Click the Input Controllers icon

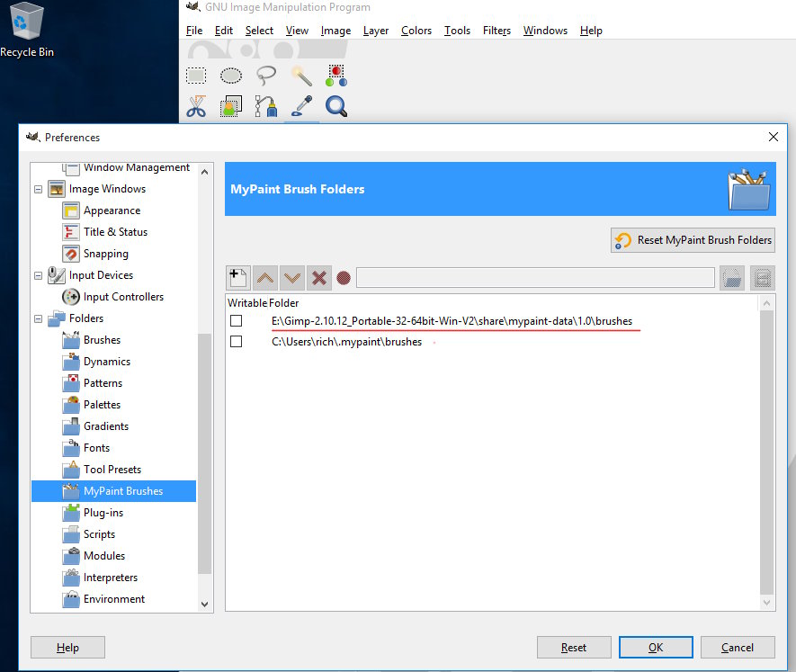tap(71, 297)
